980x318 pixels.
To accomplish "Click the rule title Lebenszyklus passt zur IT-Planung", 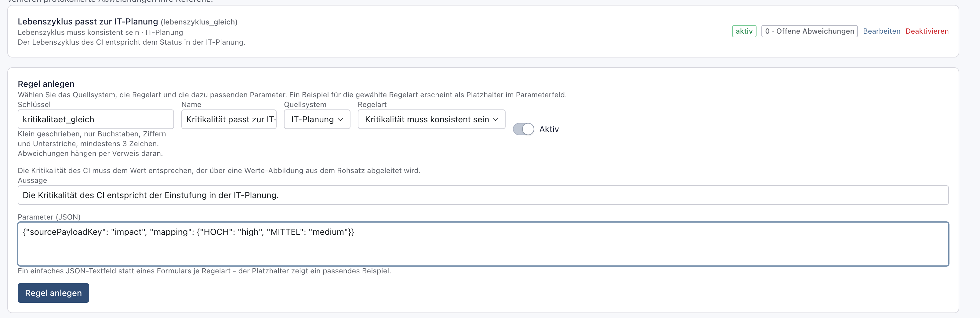I will (x=88, y=22).
